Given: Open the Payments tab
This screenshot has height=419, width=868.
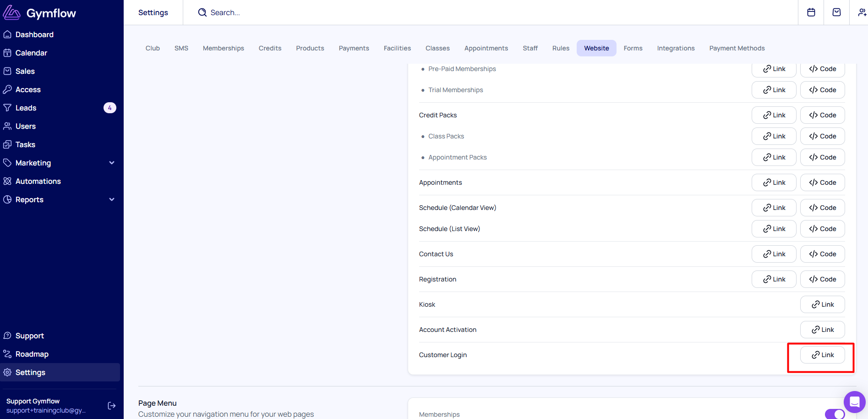Looking at the screenshot, I should (x=354, y=48).
